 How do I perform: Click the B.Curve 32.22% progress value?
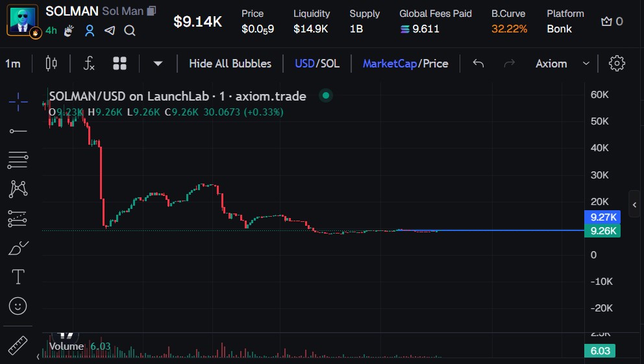click(509, 29)
